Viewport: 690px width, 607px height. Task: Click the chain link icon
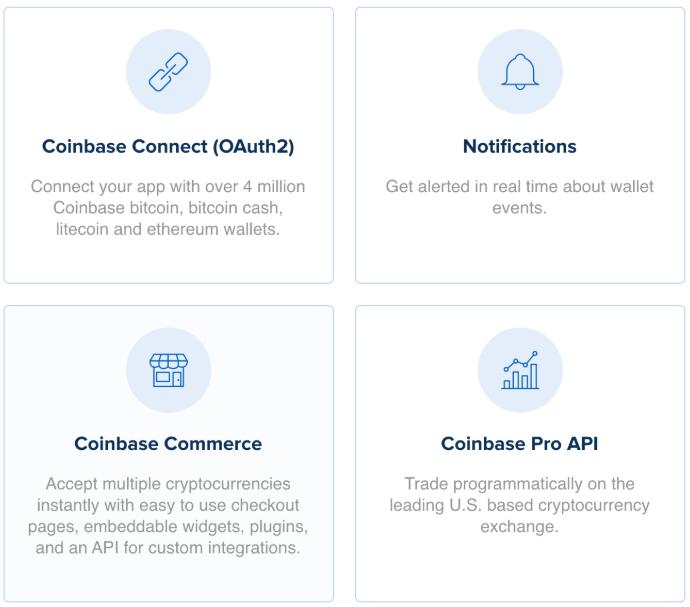[x=168, y=72]
